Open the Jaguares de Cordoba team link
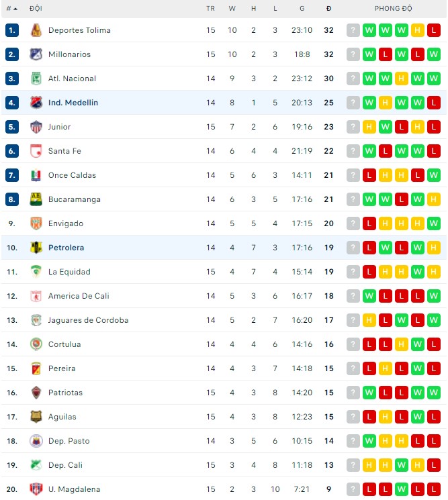The width and height of the screenshot is (448, 500). pyautogui.click(x=88, y=320)
